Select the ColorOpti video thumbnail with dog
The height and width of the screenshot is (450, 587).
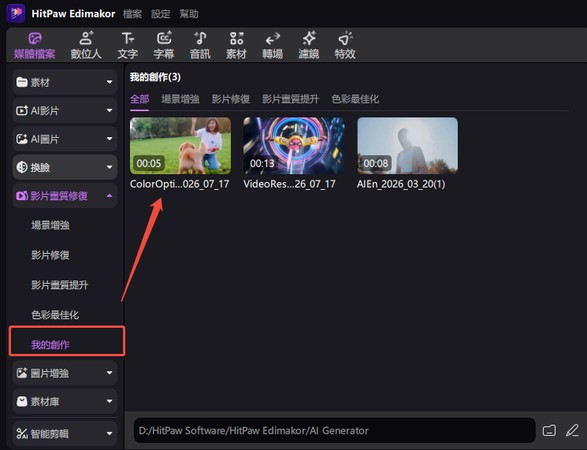[180, 146]
